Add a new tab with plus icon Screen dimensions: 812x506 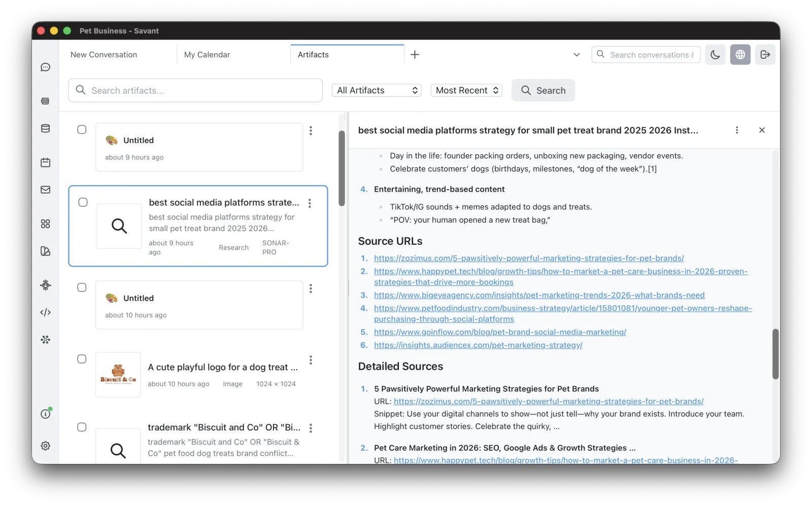(415, 55)
